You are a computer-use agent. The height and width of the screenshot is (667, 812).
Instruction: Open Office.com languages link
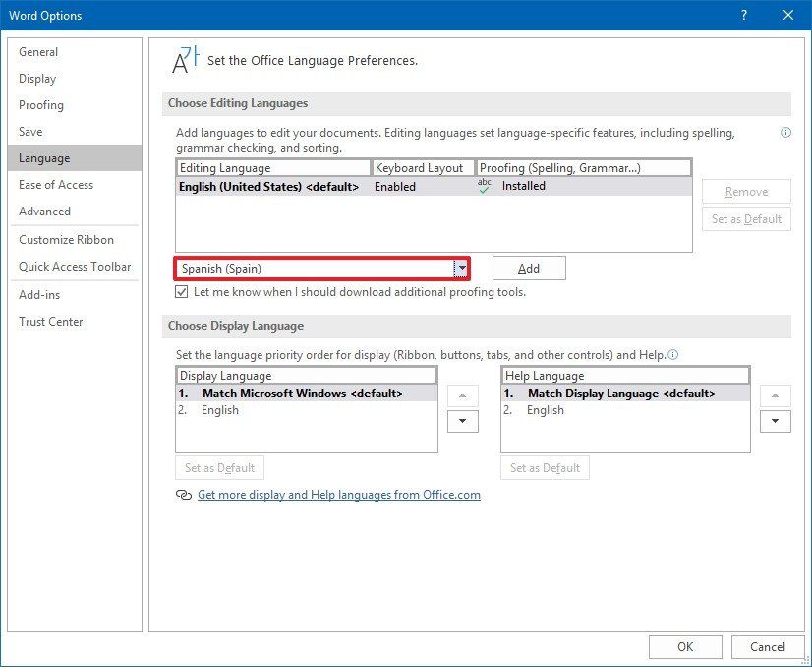coord(339,495)
